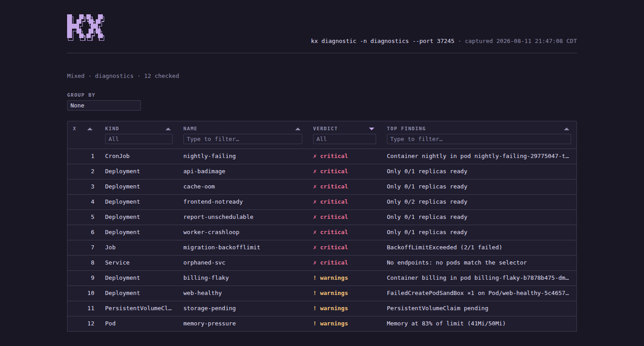
Task: Focus the NAME filter text field
Action: (x=243, y=139)
